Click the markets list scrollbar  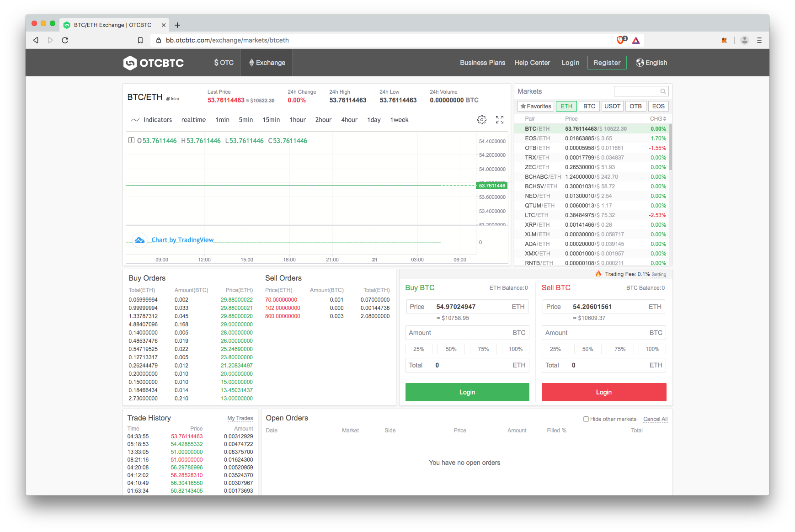670,147
